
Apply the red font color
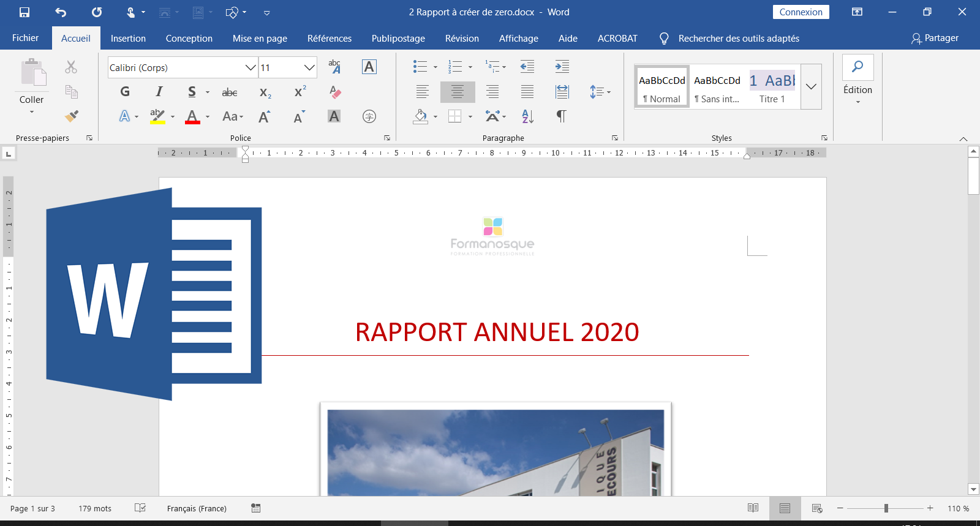pos(192,116)
